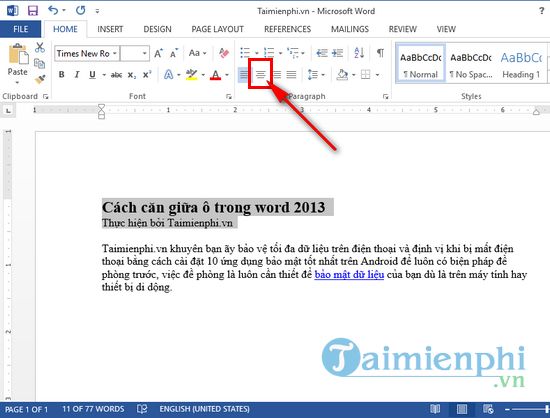Undo the last action
The height and width of the screenshot is (418, 550).
click(x=53, y=11)
